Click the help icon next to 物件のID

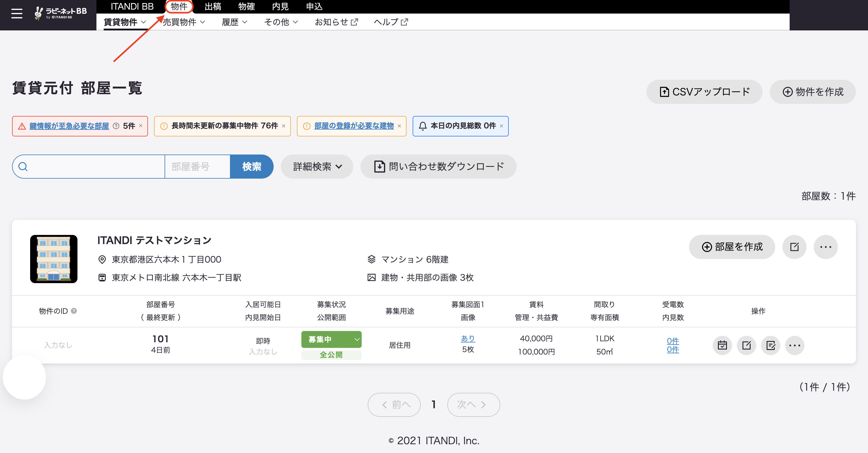(74, 311)
